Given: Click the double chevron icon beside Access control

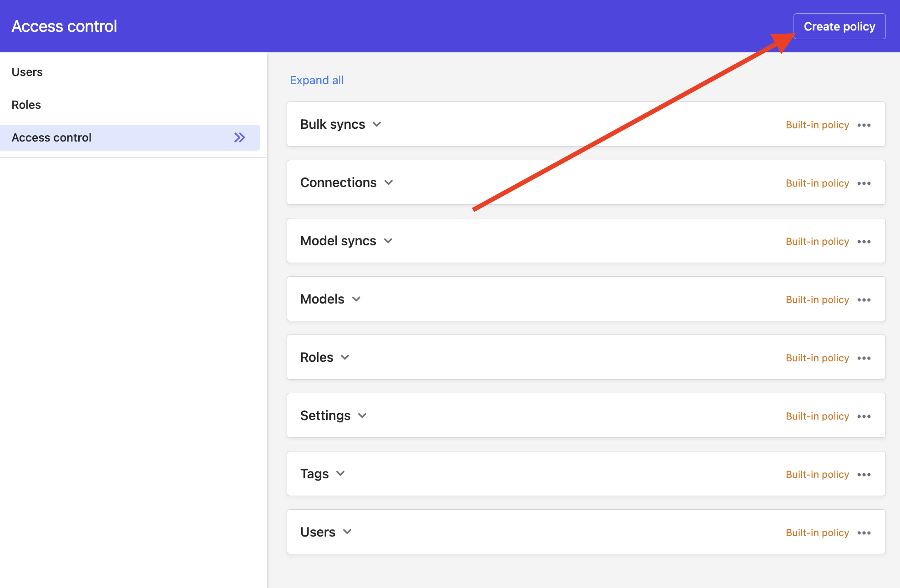Looking at the screenshot, I should (239, 137).
